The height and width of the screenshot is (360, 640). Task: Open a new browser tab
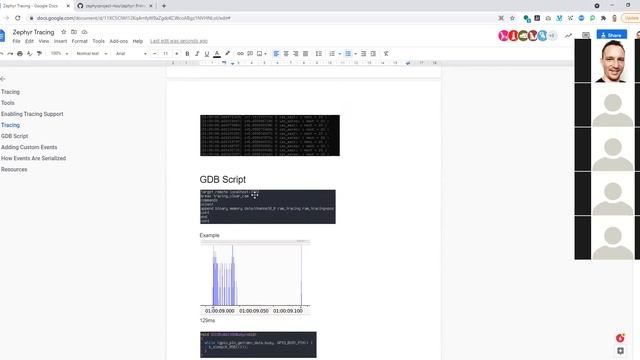coord(164,6)
